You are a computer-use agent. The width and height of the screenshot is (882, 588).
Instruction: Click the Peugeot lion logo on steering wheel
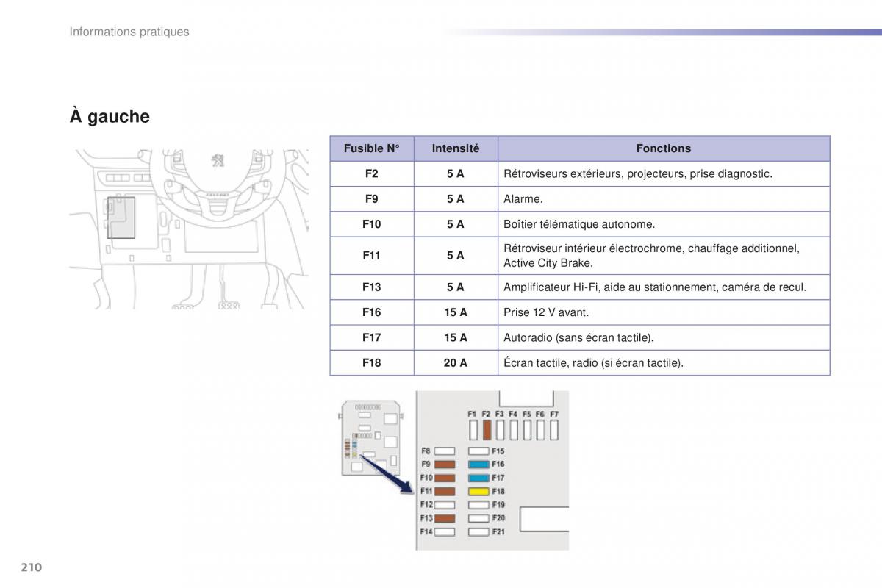pyautogui.click(x=218, y=160)
